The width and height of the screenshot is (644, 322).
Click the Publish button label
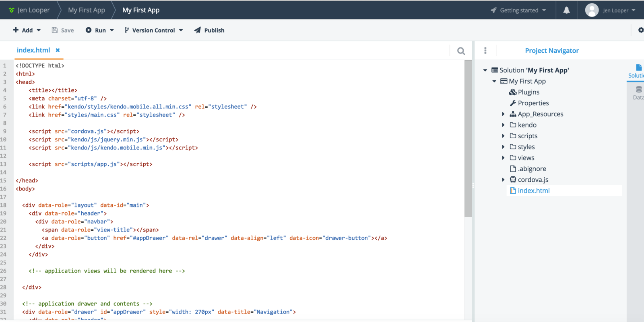(x=214, y=30)
